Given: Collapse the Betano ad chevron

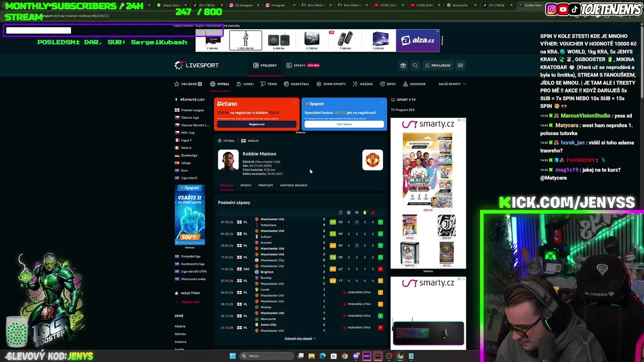Looking at the screenshot, I should [295, 103].
